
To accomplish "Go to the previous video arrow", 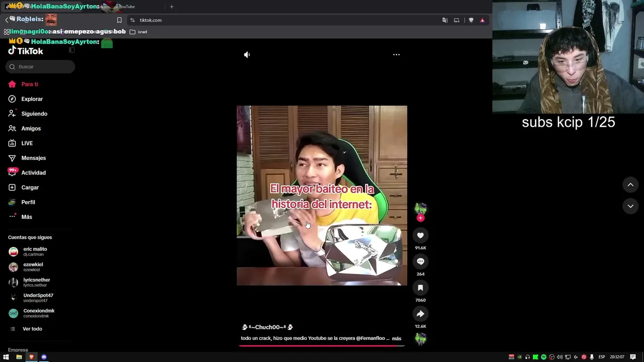I will pos(630,185).
